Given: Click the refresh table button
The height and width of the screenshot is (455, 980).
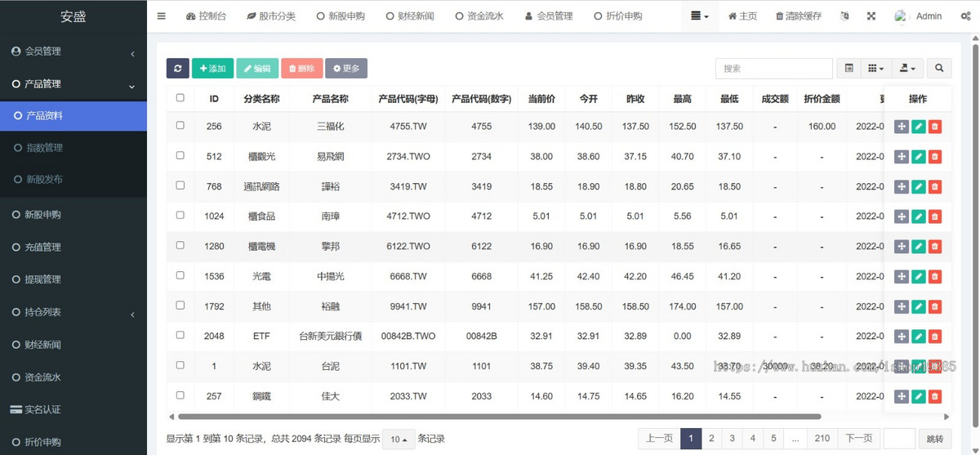Looking at the screenshot, I should pos(177,69).
